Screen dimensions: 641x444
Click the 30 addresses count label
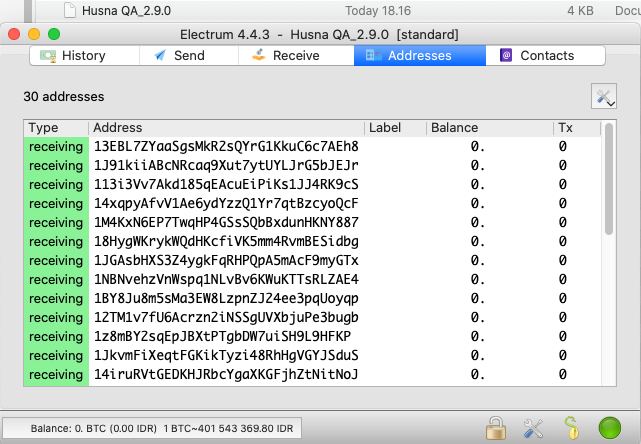point(64,96)
